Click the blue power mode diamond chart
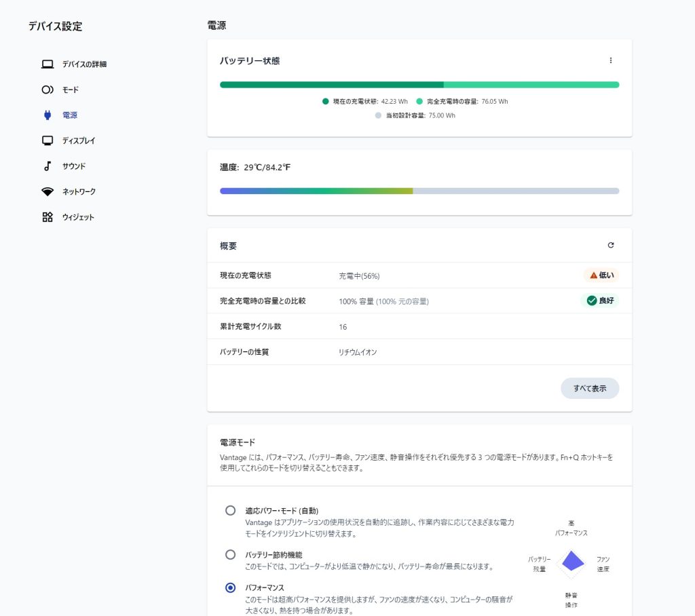 (572, 560)
